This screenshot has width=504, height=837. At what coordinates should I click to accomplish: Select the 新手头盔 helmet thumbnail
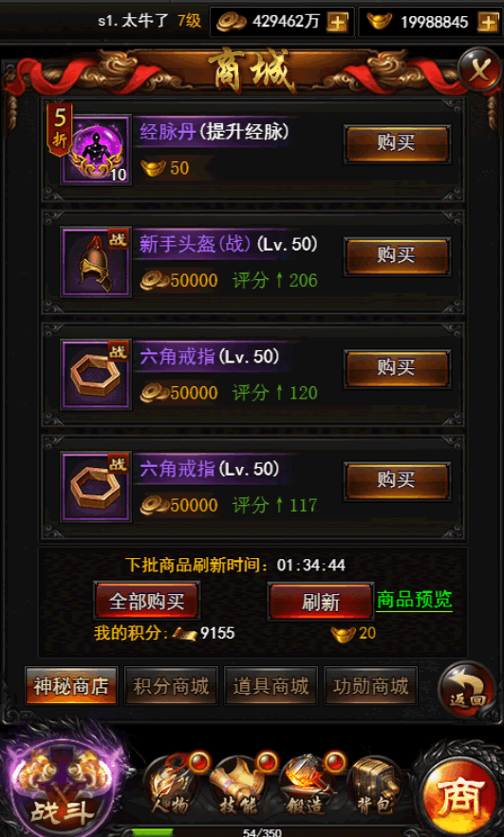tap(96, 262)
